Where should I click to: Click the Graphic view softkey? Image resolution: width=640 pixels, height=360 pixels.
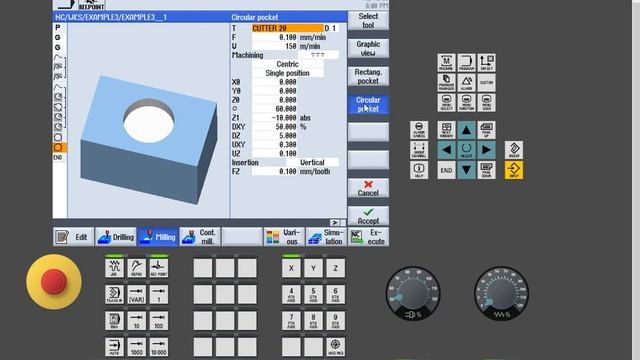point(368,48)
